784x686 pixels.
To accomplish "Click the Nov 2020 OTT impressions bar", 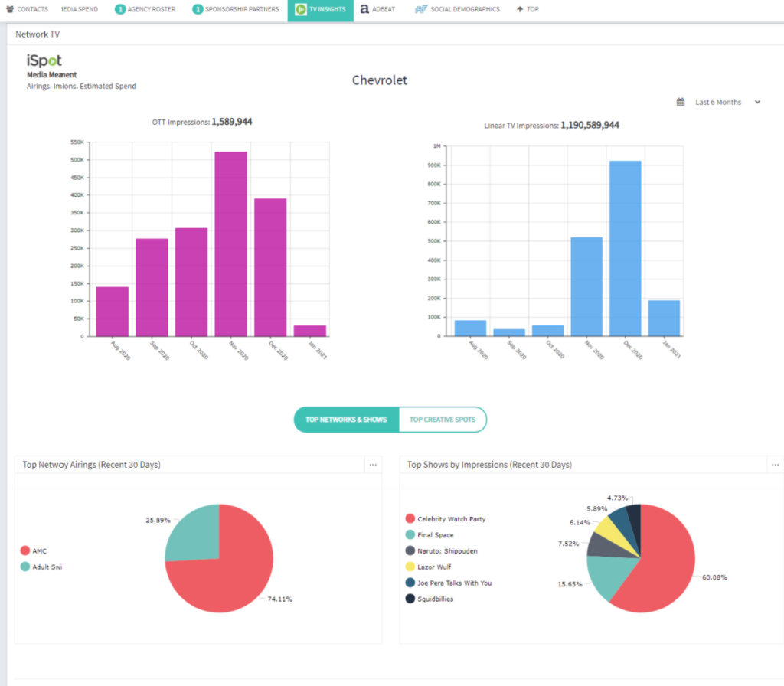I will 231,244.
